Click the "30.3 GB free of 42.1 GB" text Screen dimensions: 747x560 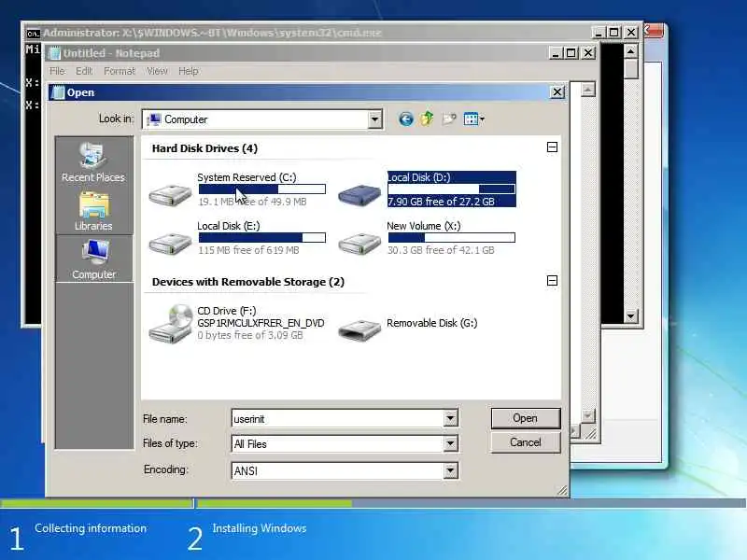coord(441,250)
